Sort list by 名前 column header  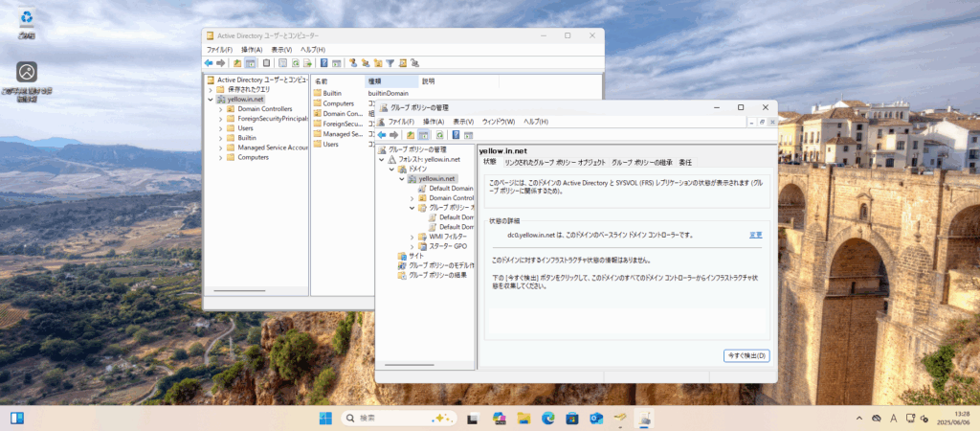click(338, 81)
